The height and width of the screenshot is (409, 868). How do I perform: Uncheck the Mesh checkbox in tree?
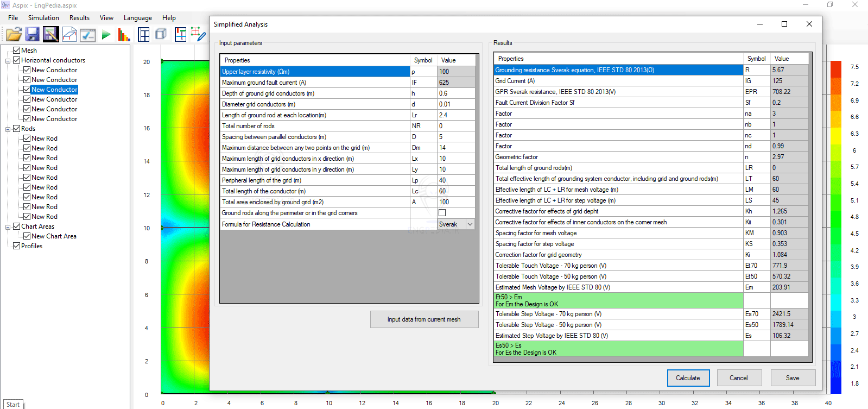(17, 51)
